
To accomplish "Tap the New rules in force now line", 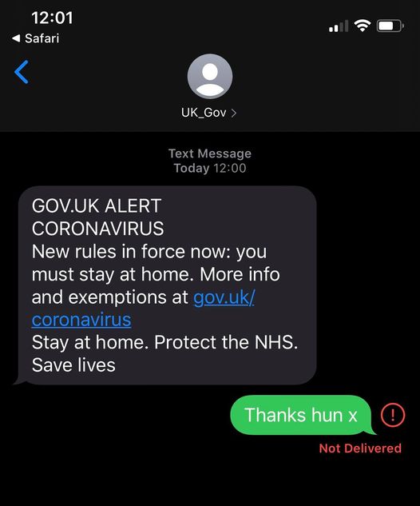I will tap(149, 251).
